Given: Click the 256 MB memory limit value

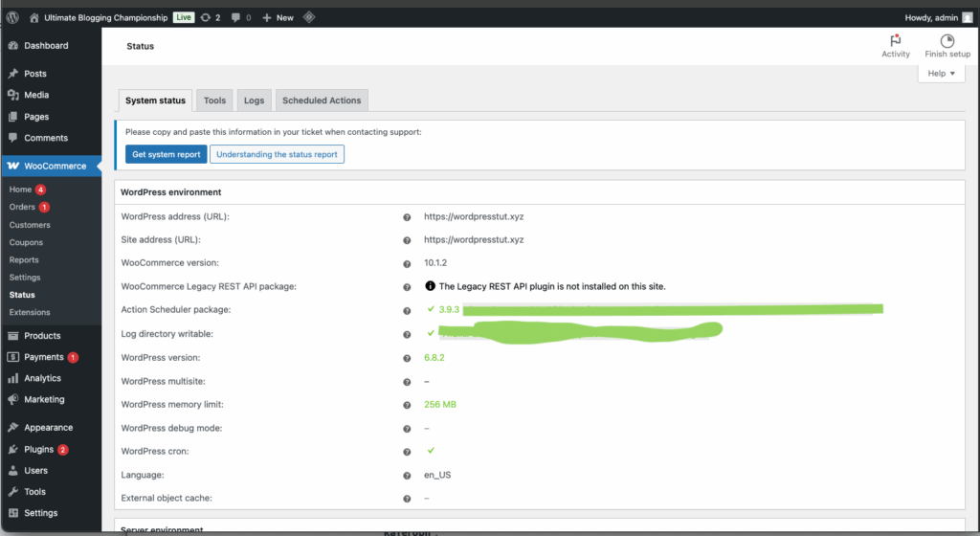Looking at the screenshot, I should click(x=440, y=405).
